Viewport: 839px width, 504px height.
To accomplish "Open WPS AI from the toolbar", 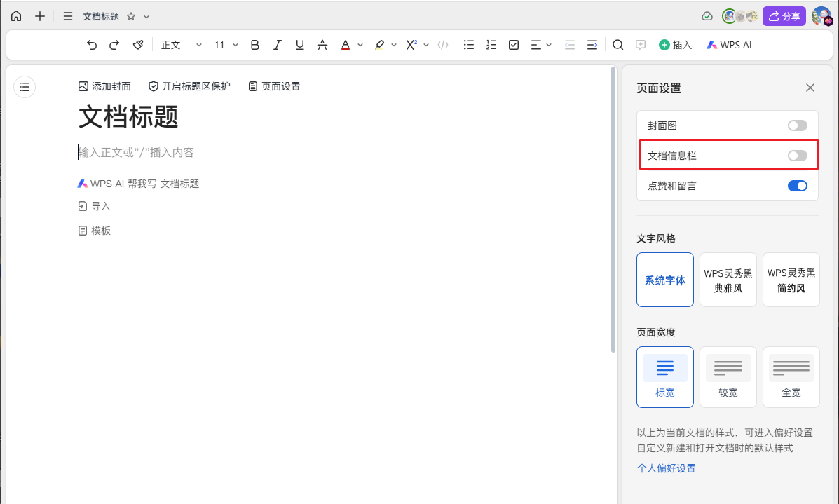I will pos(729,45).
